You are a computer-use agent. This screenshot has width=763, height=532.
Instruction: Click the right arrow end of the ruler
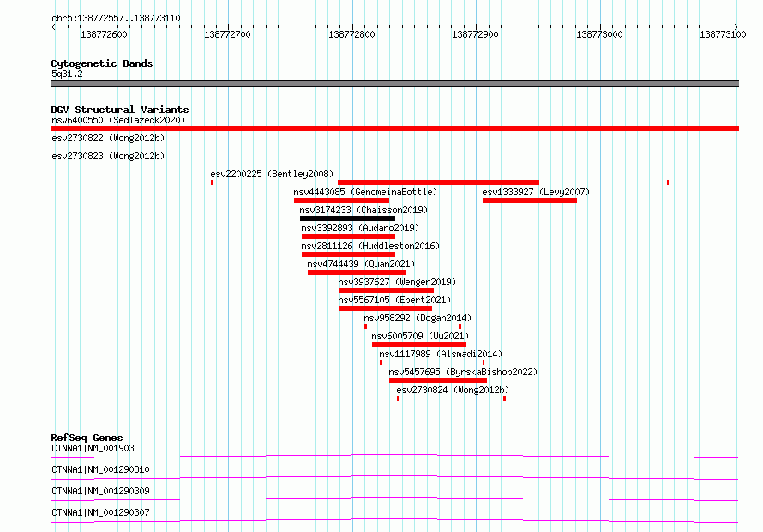(x=736, y=27)
